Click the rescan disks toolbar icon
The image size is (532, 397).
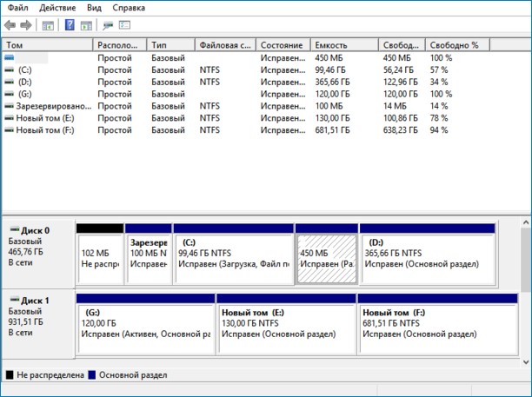click(x=108, y=25)
